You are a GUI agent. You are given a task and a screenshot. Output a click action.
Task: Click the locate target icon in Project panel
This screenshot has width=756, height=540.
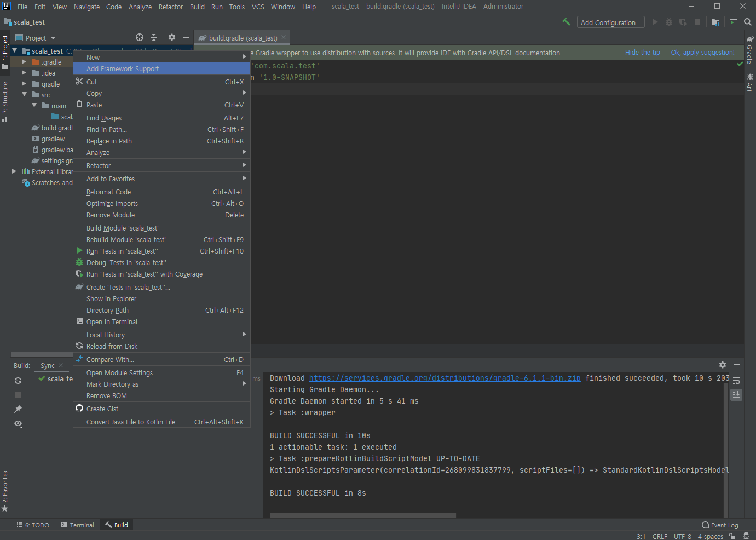tap(140, 37)
